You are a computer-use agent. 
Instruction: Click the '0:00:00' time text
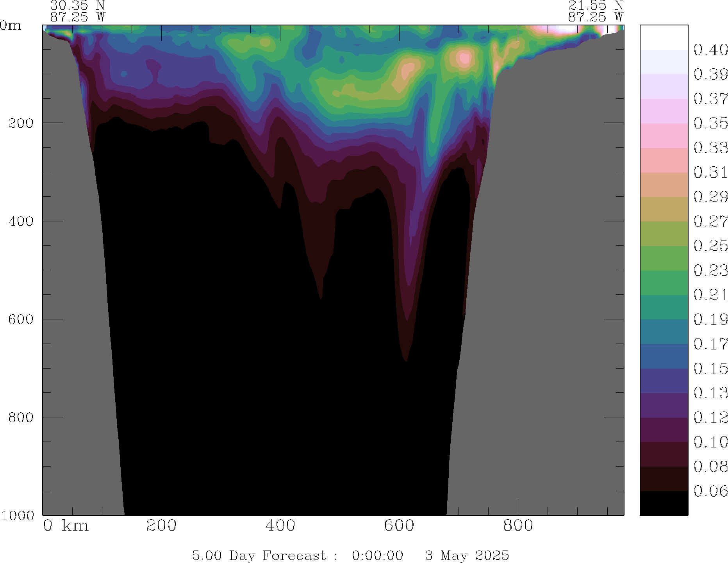pyautogui.click(x=377, y=555)
